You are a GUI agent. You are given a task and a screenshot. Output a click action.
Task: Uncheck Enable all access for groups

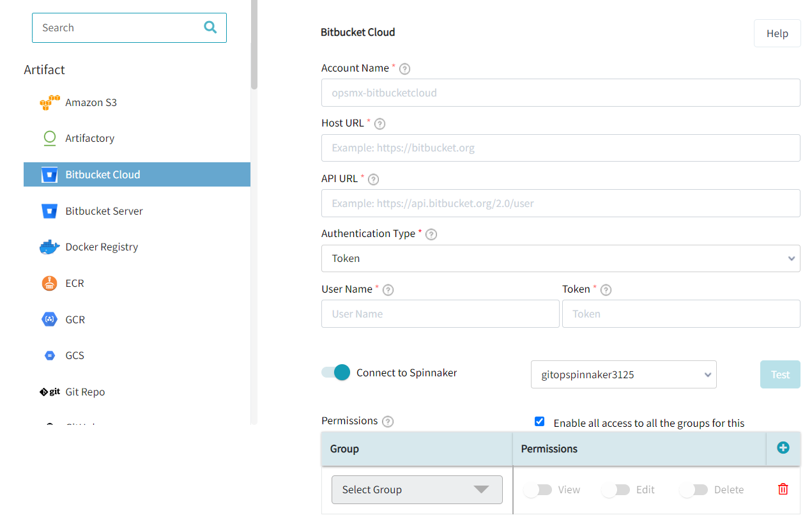tap(540, 421)
